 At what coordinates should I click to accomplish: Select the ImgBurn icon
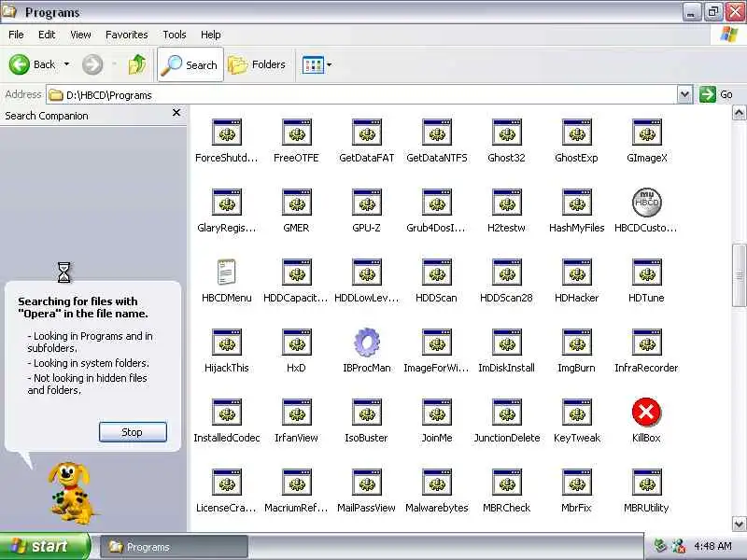[577, 342]
